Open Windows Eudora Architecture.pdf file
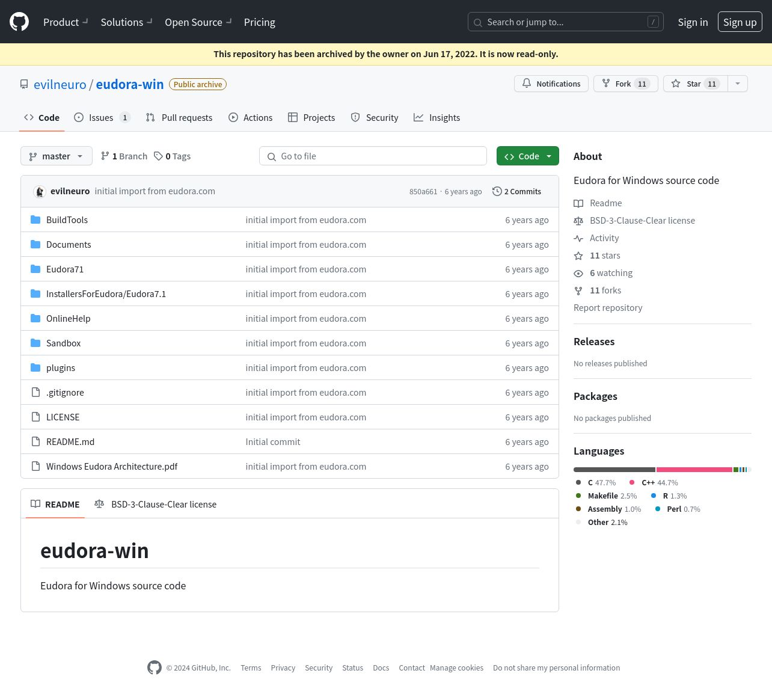This screenshot has width=772, height=700. point(112,467)
